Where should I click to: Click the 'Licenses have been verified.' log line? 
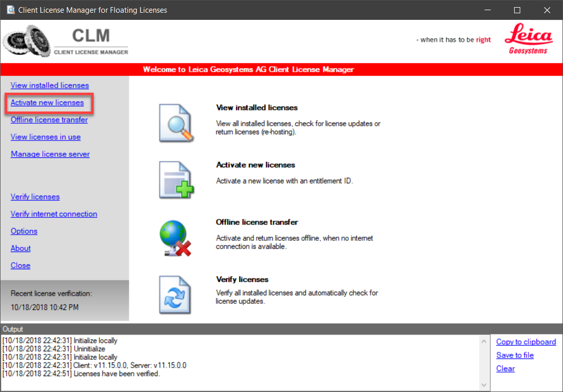(81, 374)
